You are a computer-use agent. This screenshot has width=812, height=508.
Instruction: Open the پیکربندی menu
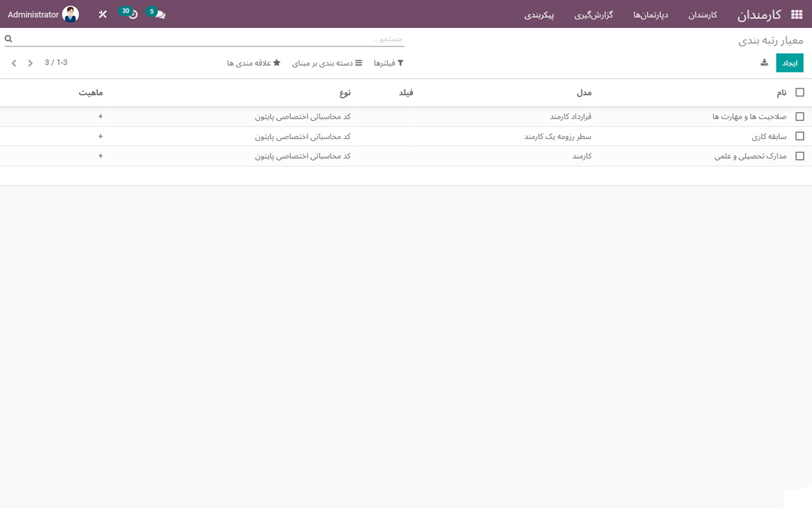[x=539, y=15]
